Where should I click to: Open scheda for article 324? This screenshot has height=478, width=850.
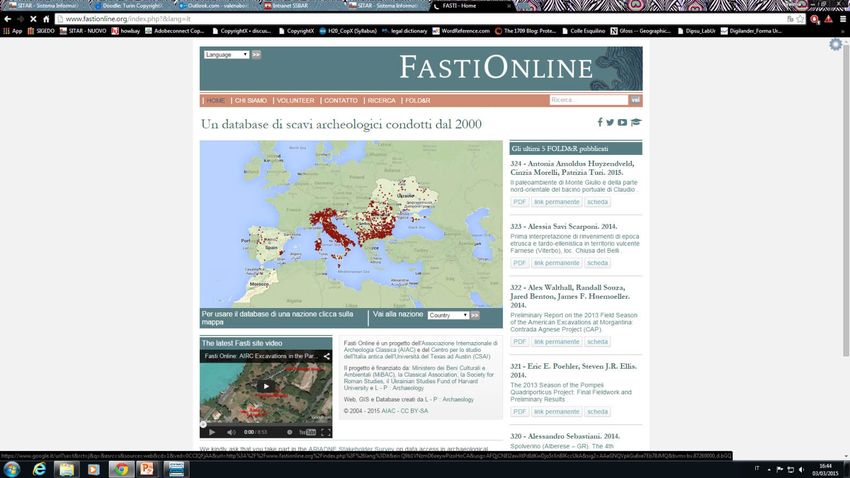pyautogui.click(x=597, y=202)
